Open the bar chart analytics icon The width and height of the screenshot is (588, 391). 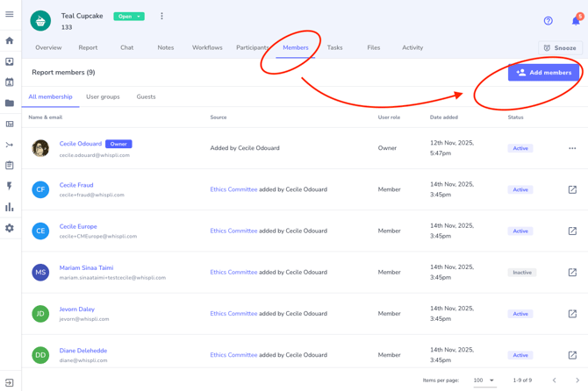(x=10, y=207)
